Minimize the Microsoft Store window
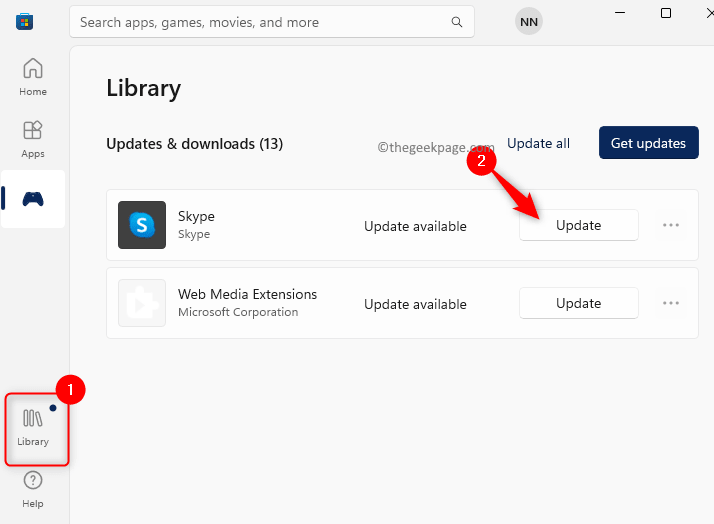Viewport: 714px width, 524px height. click(620, 13)
